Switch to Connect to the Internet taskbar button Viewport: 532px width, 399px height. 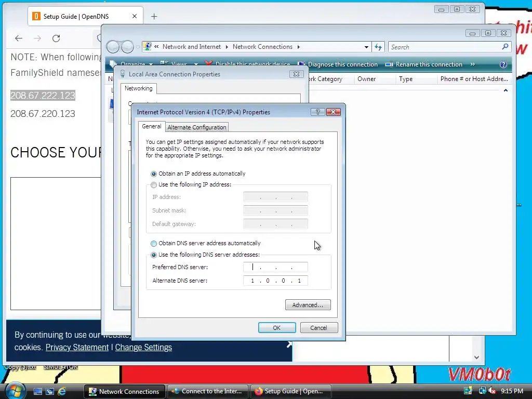208,391
